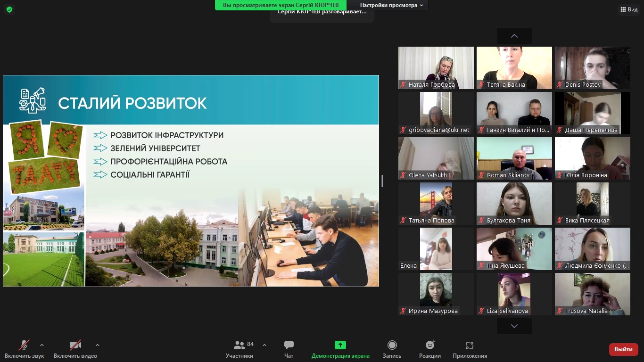Click muted mic icon beside Тетяна Бакіна
The image size is (644, 362).
click(482, 85)
